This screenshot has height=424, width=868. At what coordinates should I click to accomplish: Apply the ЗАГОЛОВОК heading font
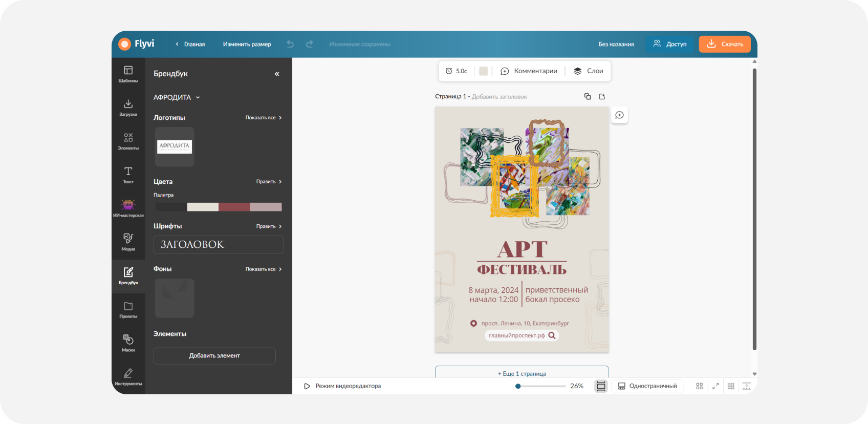219,245
